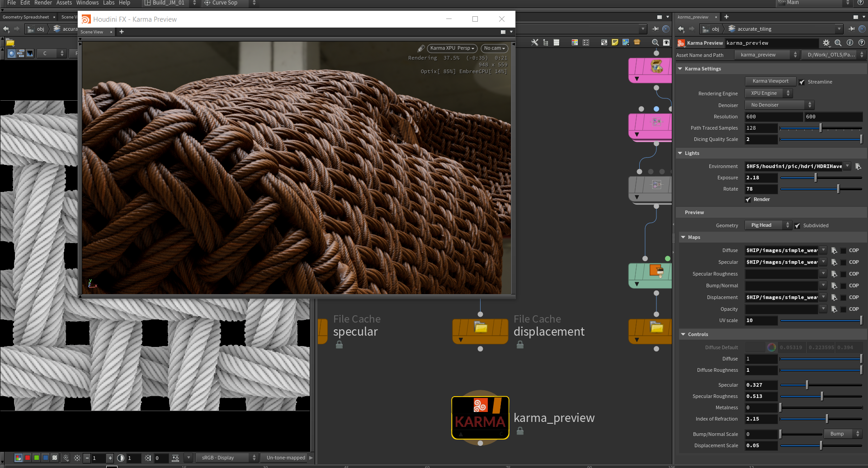Open the Rendering Engine XPU Engine dropdown

point(769,94)
